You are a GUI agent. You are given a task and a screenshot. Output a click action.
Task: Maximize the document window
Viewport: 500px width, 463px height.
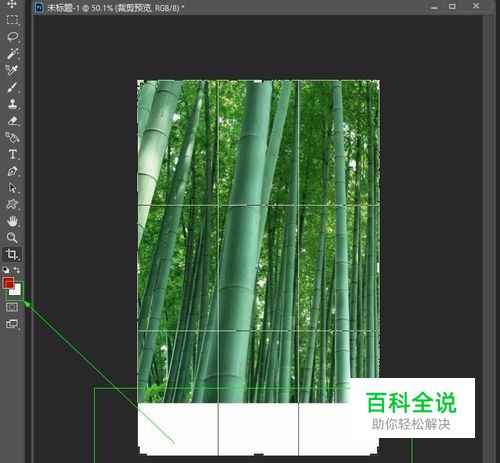[452, 6]
